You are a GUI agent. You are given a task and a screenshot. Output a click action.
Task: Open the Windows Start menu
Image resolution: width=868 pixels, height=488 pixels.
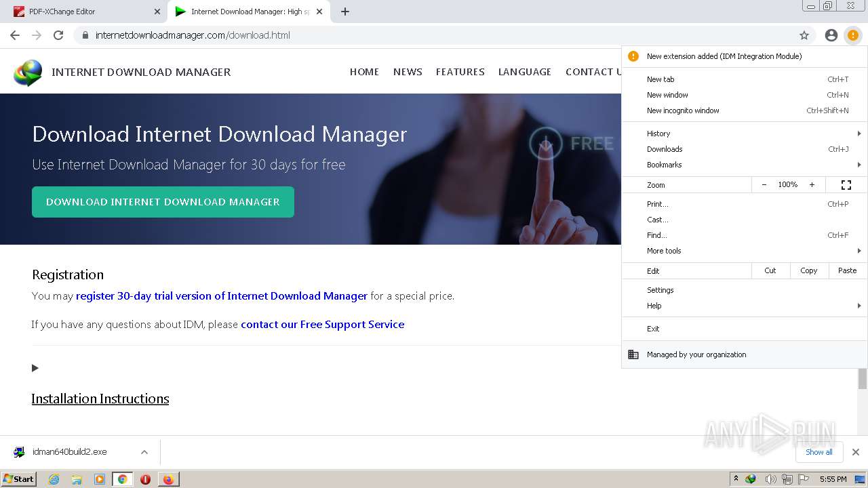point(18,479)
